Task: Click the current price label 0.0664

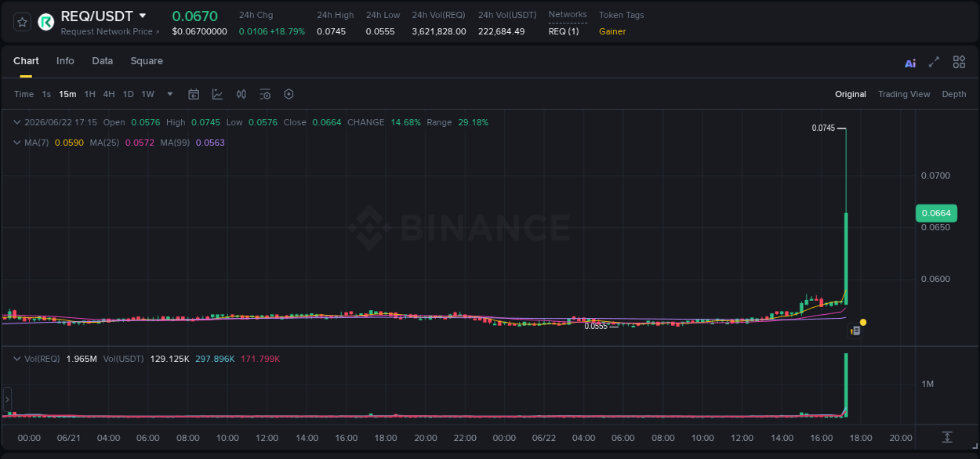Action: pos(936,213)
